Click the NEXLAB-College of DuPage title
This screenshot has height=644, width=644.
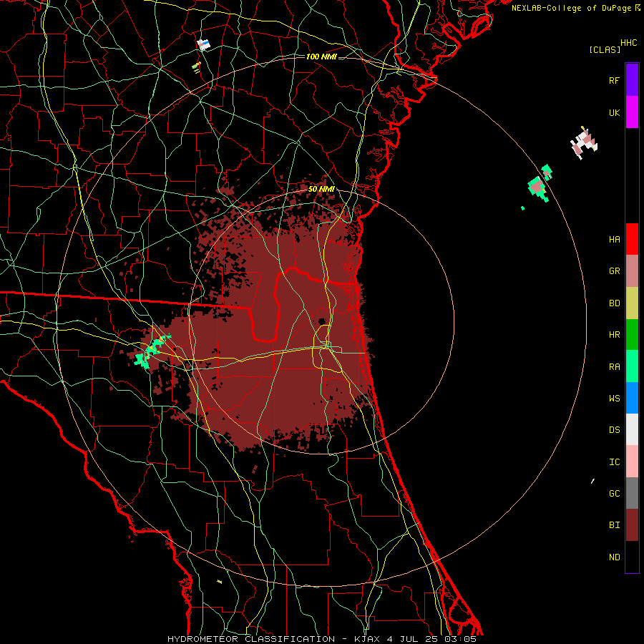[572, 8]
